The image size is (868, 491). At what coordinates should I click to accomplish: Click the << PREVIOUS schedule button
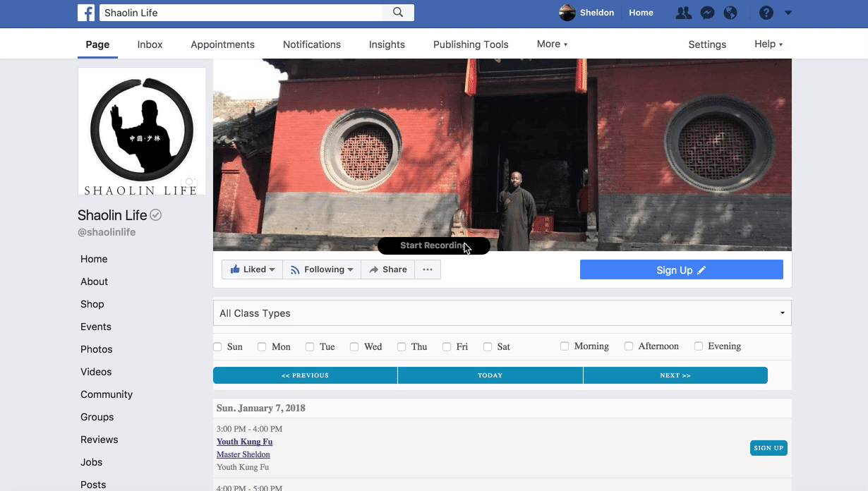pyautogui.click(x=305, y=375)
